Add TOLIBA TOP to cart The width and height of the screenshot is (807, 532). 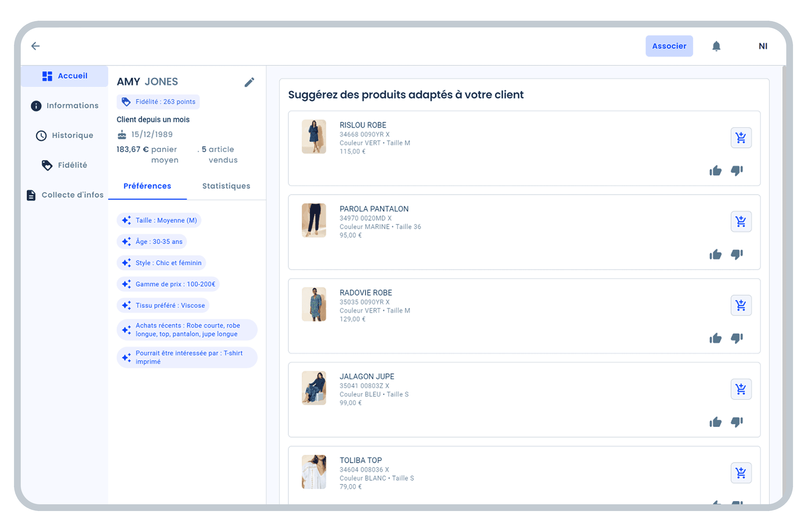pyautogui.click(x=741, y=473)
